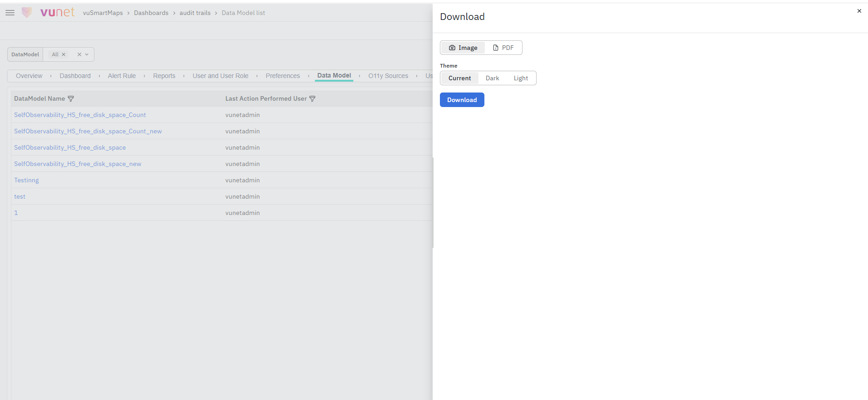Open the Testinng data model link
The width and height of the screenshot is (868, 400).
click(26, 180)
